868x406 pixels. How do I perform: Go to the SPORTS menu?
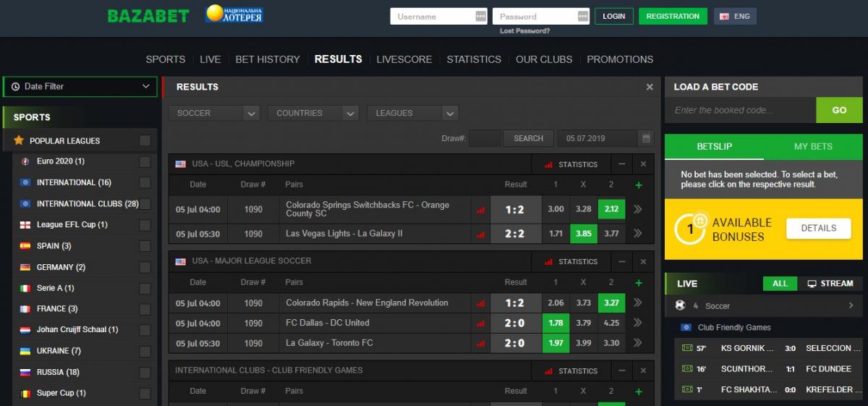(166, 59)
